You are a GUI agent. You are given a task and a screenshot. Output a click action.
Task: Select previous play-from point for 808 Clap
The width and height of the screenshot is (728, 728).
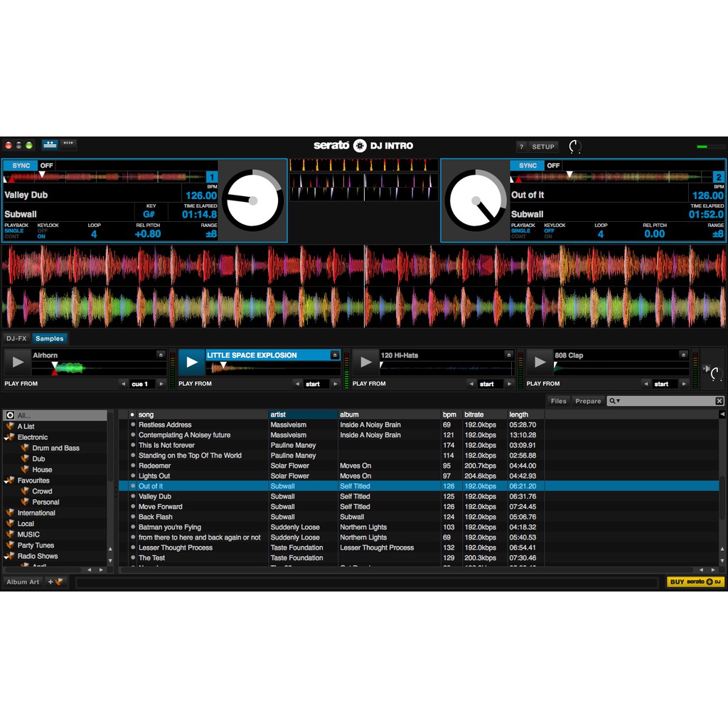pos(646,384)
